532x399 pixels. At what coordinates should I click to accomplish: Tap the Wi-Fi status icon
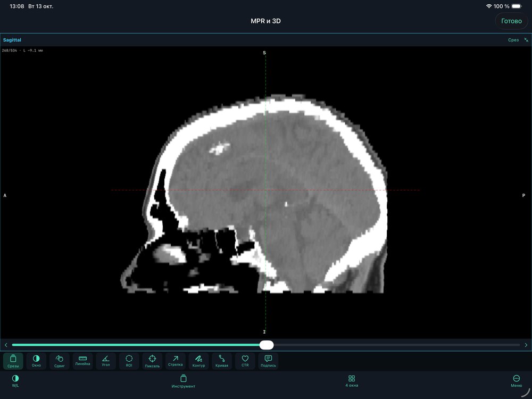tap(489, 6)
